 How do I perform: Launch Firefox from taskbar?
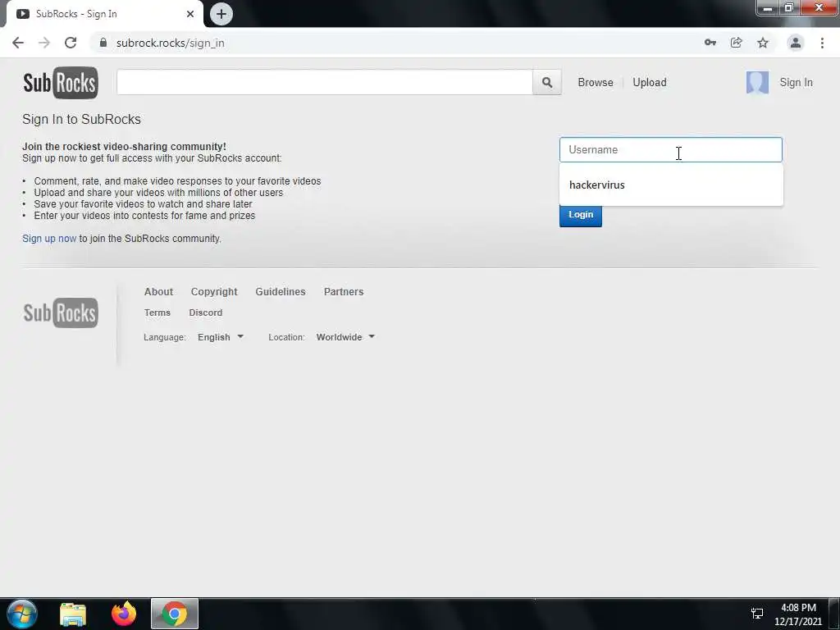(124, 614)
